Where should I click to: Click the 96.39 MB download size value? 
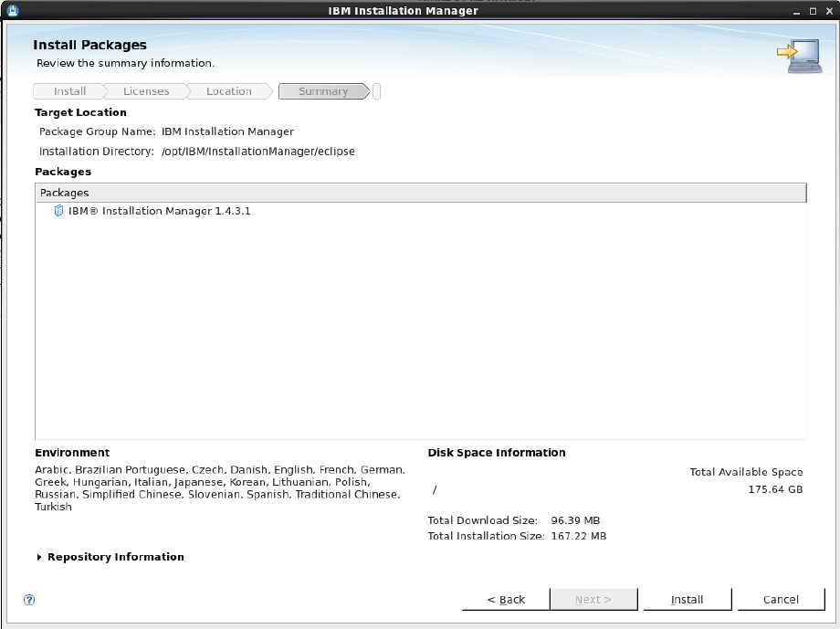click(x=575, y=520)
